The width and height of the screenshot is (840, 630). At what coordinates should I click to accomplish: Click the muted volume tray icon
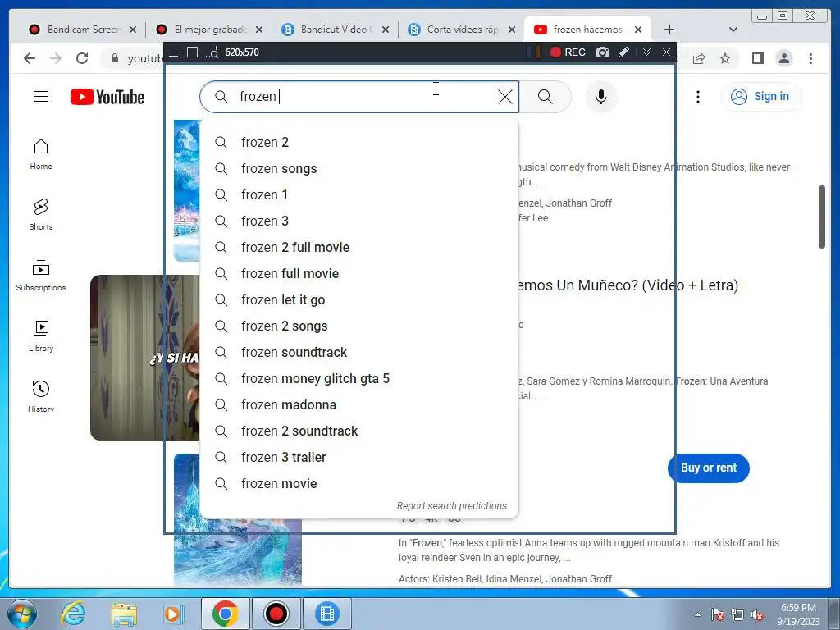point(757,615)
